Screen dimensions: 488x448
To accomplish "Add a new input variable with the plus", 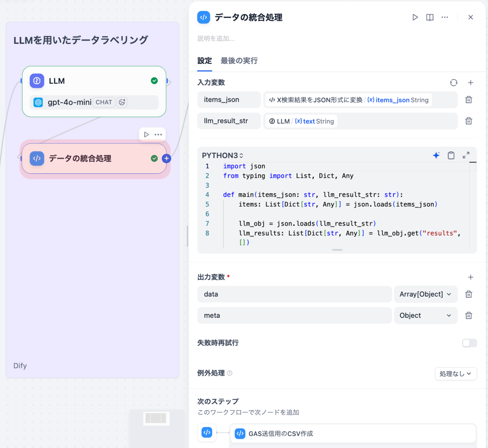I will point(470,83).
